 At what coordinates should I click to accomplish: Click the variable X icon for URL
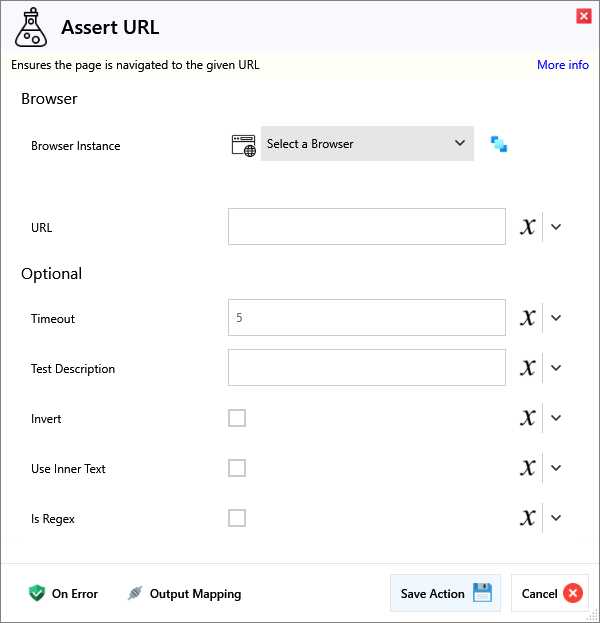pyautogui.click(x=528, y=227)
